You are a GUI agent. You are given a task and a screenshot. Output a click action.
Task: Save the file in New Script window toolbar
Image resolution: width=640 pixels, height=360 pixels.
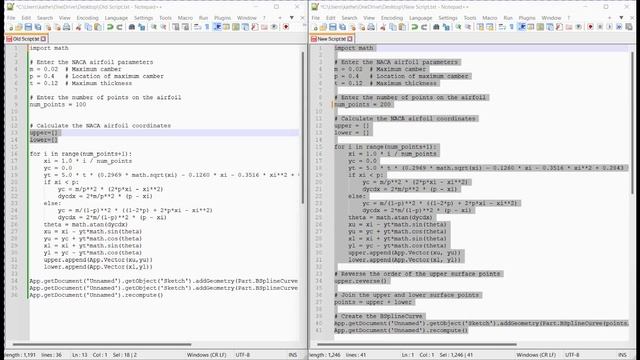[x=333, y=27]
